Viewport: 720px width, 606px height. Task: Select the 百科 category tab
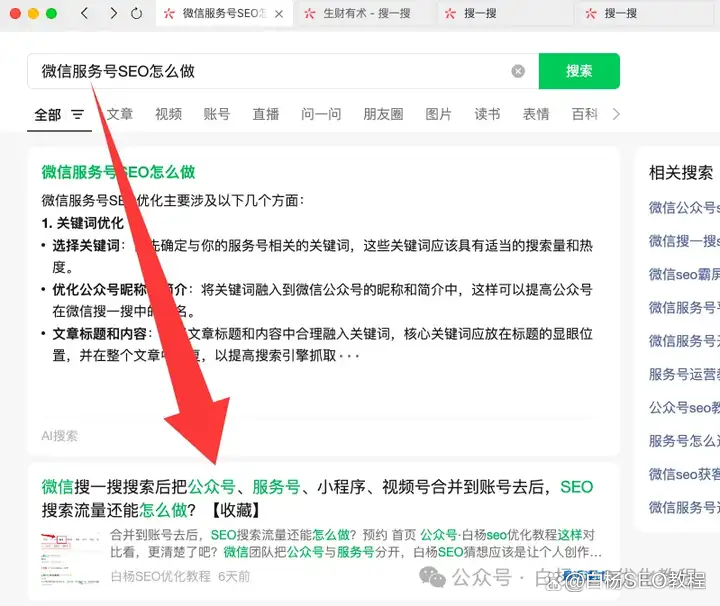[585, 114]
